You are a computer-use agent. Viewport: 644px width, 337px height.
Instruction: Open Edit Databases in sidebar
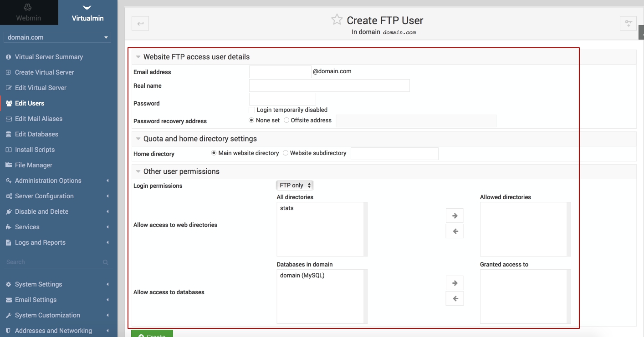tap(36, 134)
